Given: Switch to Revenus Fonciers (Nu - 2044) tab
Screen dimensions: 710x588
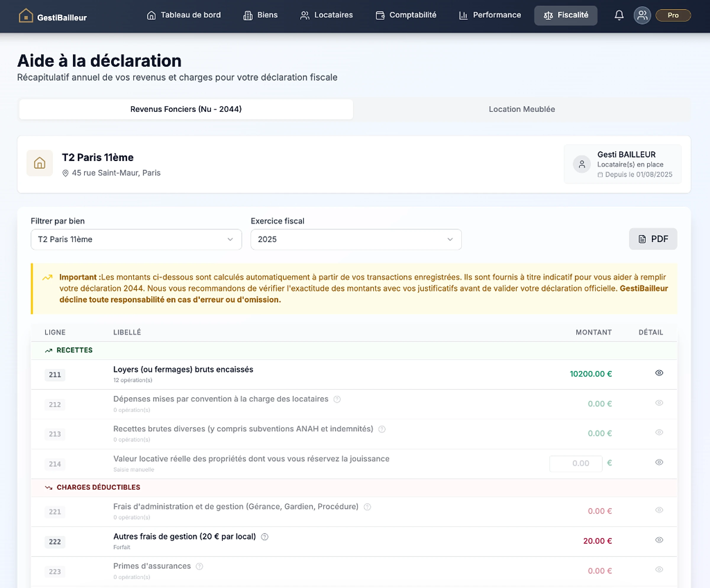Looking at the screenshot, I should 186,109.
